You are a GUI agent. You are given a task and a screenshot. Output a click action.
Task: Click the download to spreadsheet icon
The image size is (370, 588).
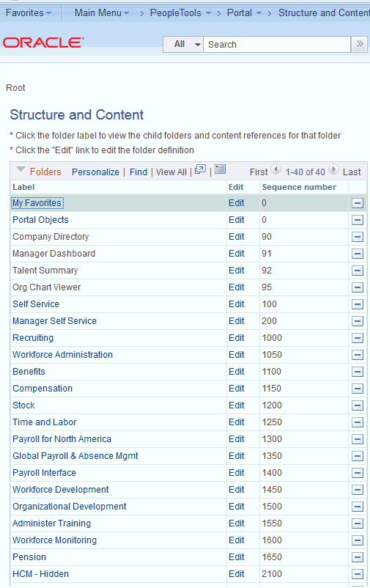coord(221,169)
